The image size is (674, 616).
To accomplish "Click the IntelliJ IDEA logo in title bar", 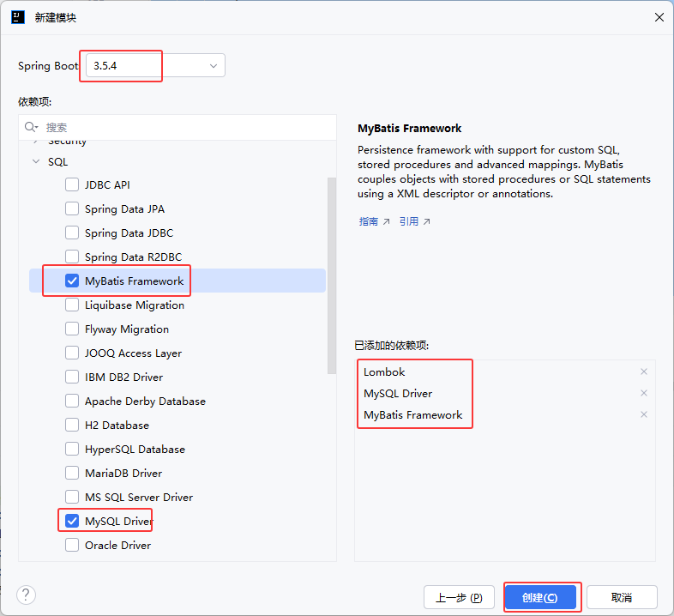I will pos(18,16).
